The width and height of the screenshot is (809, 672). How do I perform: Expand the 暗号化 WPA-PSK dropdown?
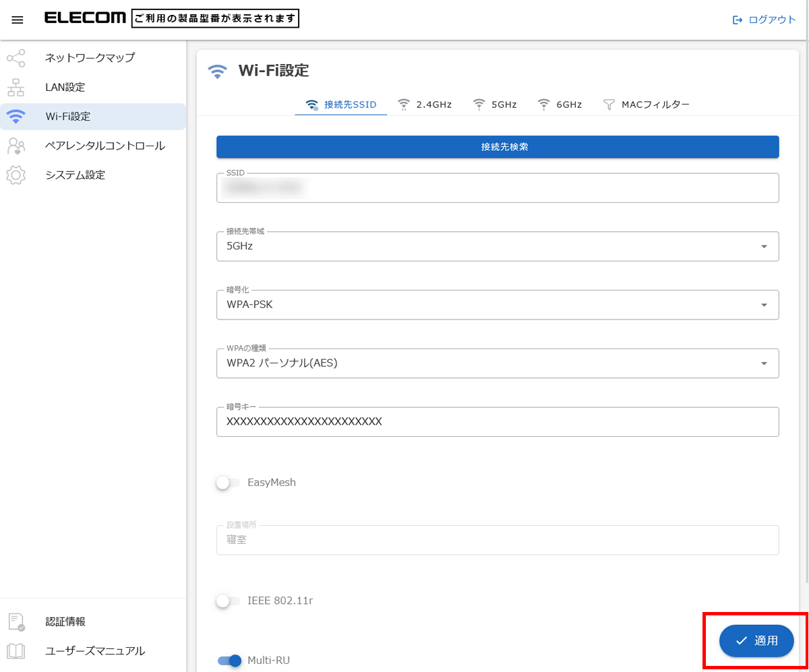click(497, 305)
